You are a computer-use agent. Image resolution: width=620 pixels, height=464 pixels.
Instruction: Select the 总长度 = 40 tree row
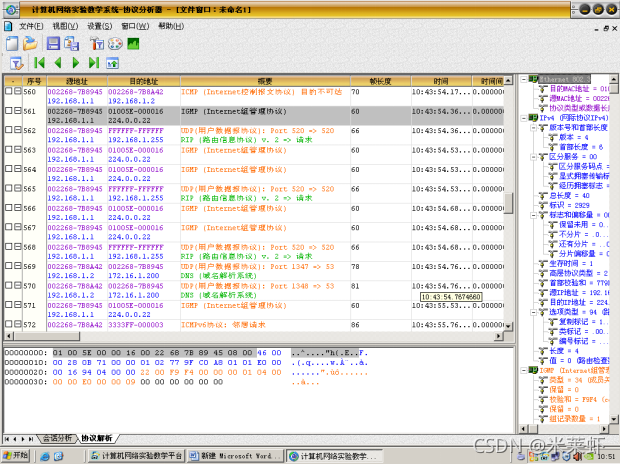[x=569, y=195]
